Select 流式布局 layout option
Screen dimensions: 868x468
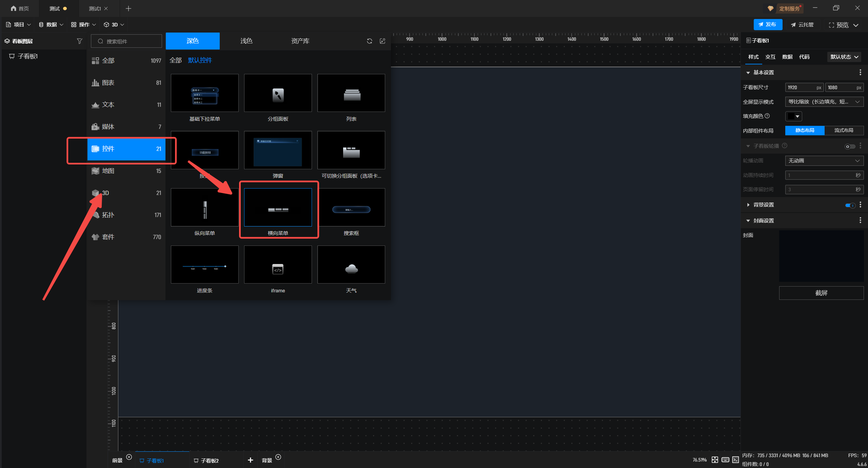click(844, 130)
